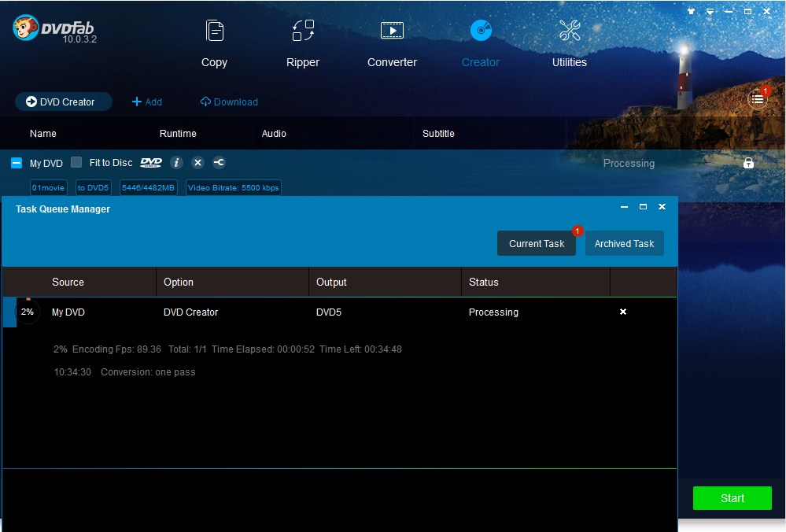Click the 01movie tag
The image size is (786, 532).
coord(49,188)
